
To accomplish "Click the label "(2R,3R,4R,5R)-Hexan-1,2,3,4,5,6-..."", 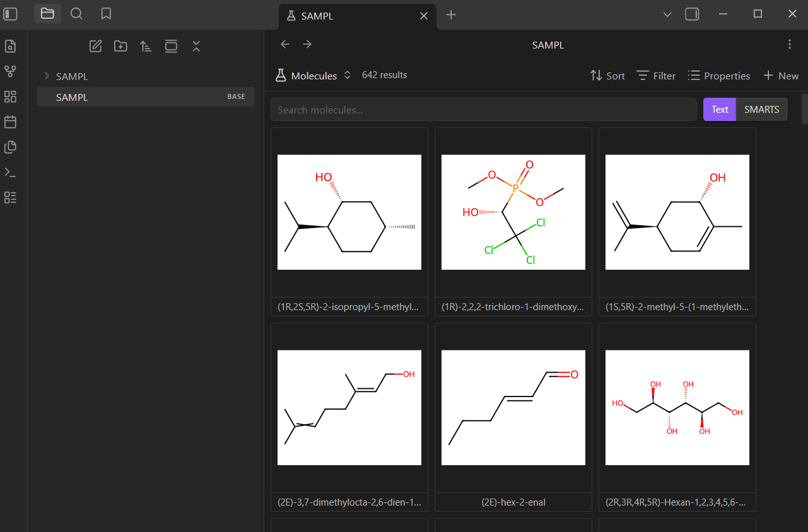I will tap(677, 502).
